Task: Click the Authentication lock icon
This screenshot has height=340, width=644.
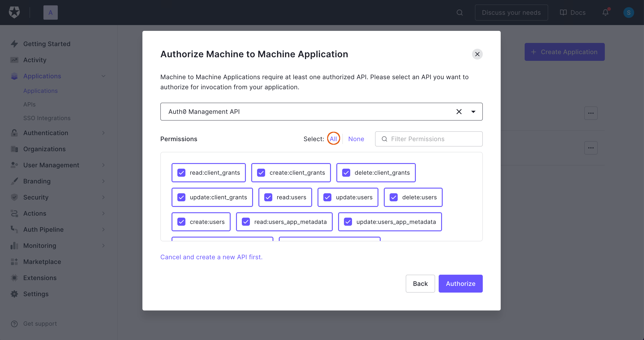Action: point(14,133)
